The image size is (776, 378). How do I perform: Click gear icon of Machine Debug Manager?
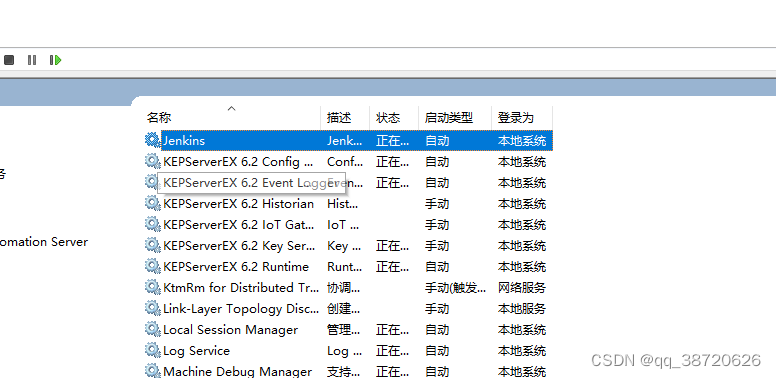(152, 371)
